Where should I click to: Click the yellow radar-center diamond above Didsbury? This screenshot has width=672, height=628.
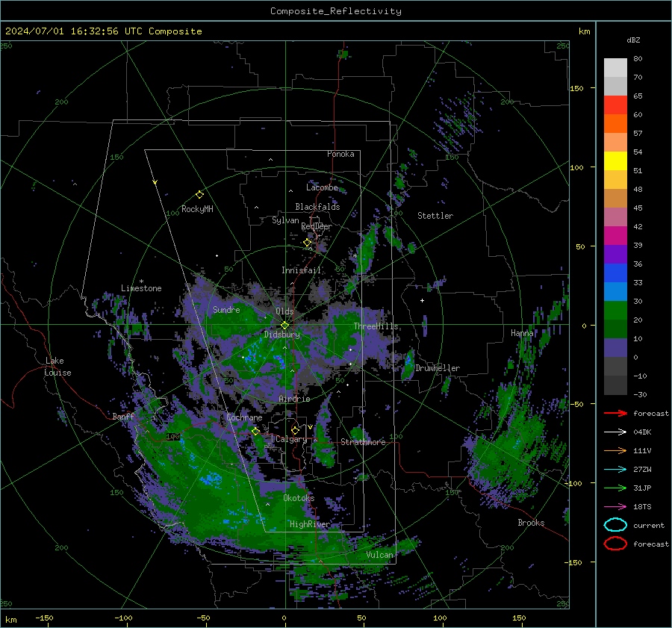click(284, 326)
